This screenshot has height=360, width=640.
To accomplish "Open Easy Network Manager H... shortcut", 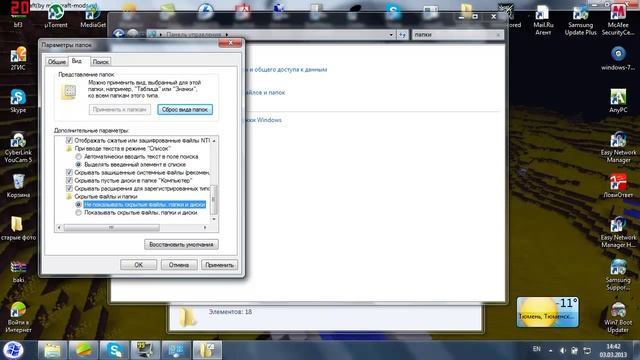I will (618, 232).
